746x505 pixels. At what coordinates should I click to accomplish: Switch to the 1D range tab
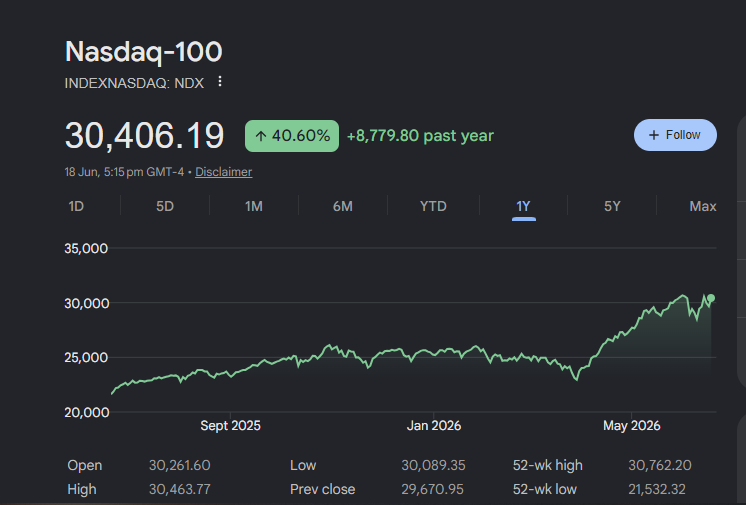[x=76, y=206]
